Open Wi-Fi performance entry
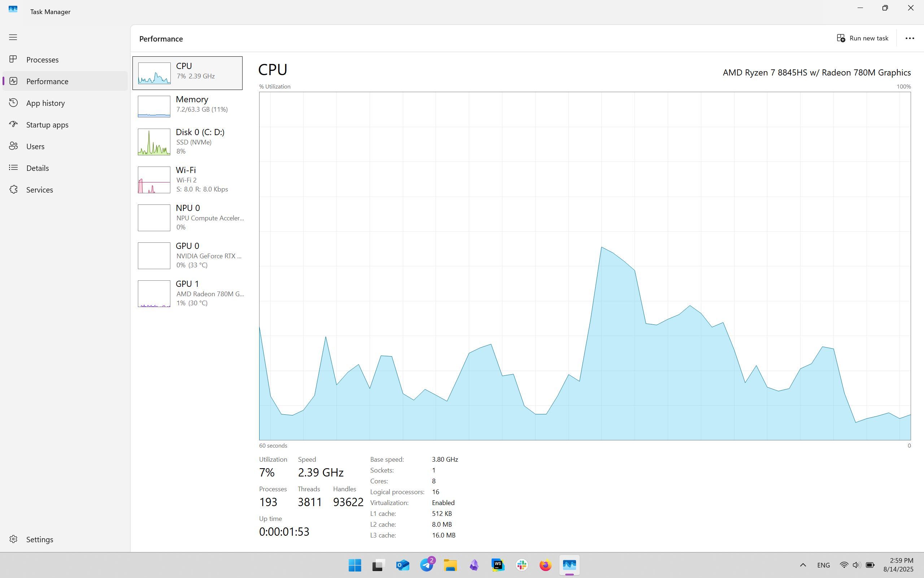The image size is (924, 578). [x=187, y=180]
